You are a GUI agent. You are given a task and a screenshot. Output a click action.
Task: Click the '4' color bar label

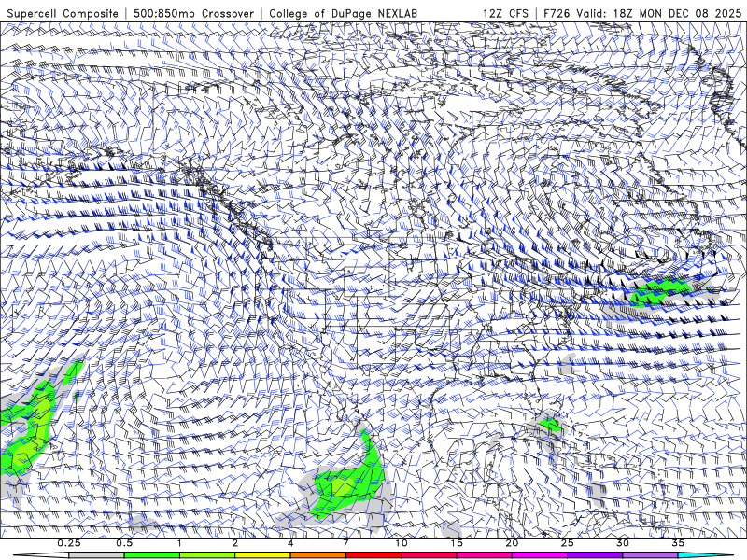click(290, 543)
